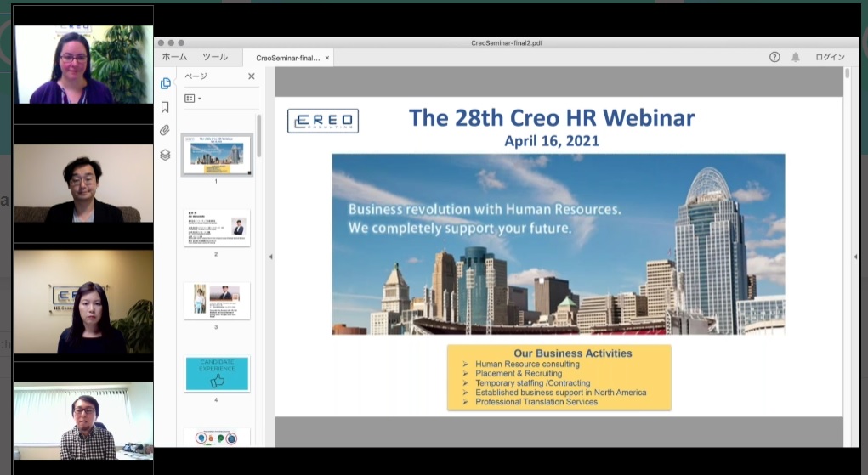The height and width of the screenshot is (475, 868).
Task: Click 'Established business support in North America' bullet
Action: pos(561,392)
